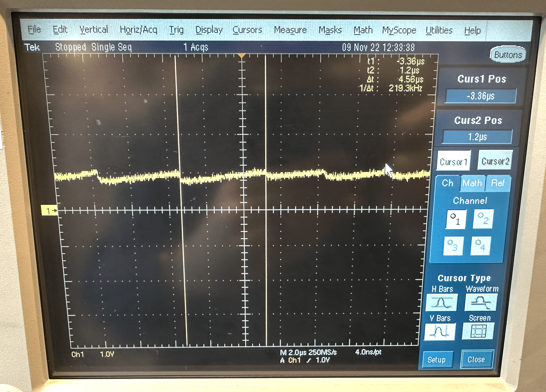Viewport: 546px width, 392px height.
Task: Choose channel 3 source button
Action: 454,246
